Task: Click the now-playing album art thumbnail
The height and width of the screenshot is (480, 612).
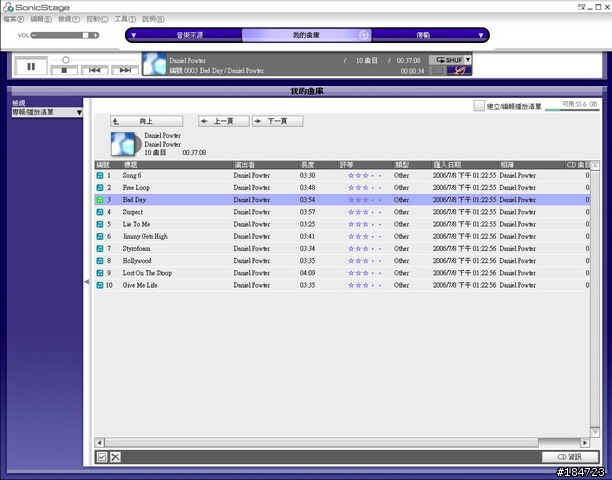Action: point(154,64)
